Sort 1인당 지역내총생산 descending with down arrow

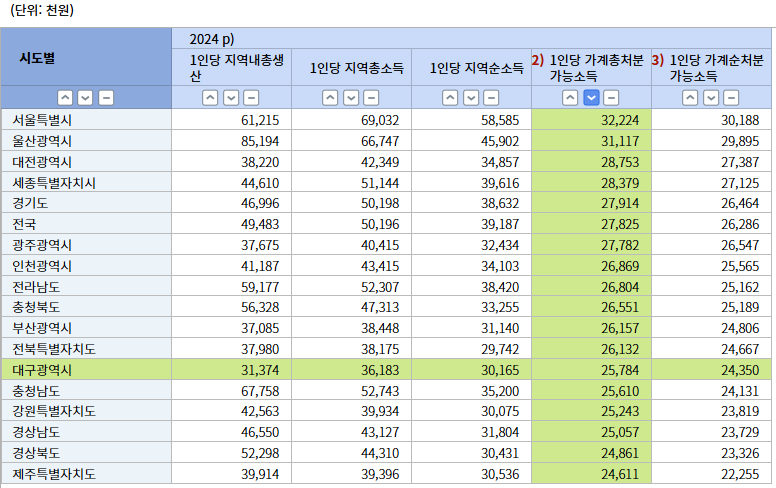pyautogui.click(x=230, y=98)
